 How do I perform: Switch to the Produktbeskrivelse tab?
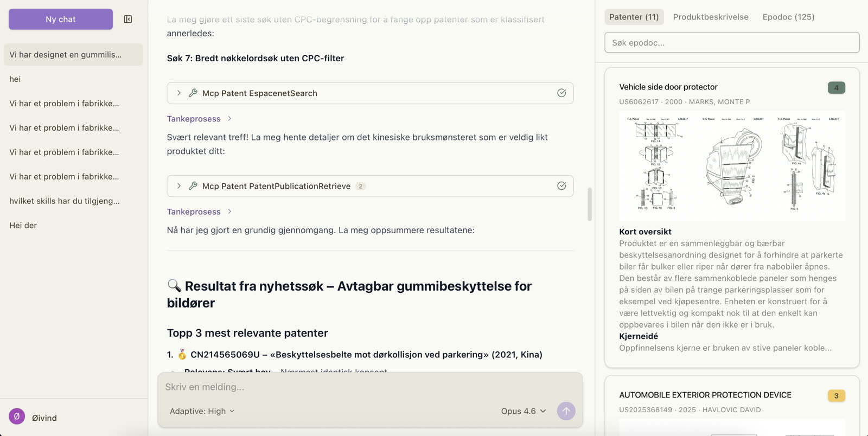click(x=710, y=17)
